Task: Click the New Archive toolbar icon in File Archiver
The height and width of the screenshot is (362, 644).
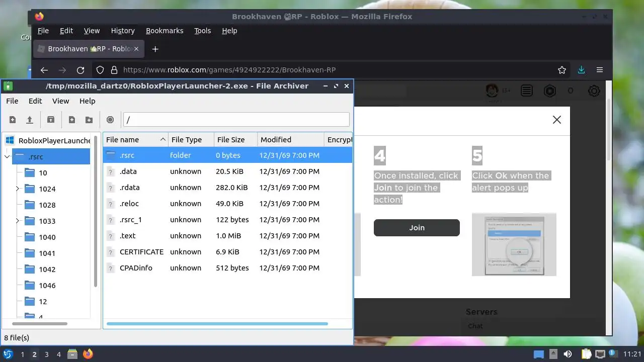Action: [x=13, y=120]
